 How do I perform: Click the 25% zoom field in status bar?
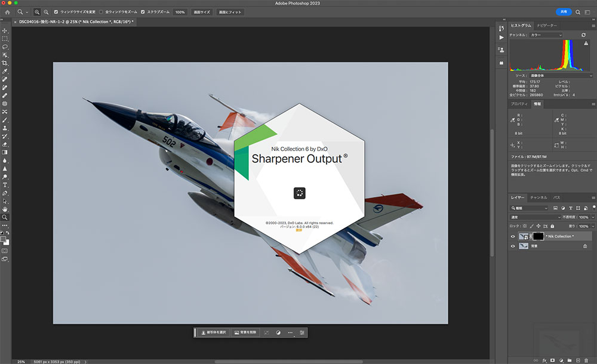pyautogui.click(x=21, y=362)
